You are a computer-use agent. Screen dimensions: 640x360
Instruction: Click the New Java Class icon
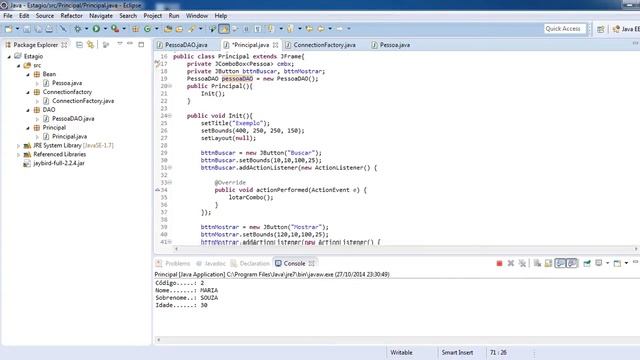147,29
